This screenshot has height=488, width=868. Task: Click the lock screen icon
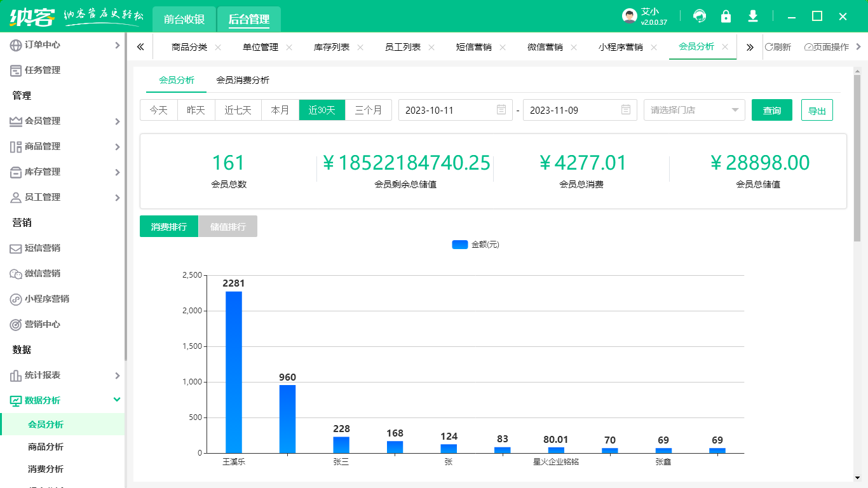[726, 17]
